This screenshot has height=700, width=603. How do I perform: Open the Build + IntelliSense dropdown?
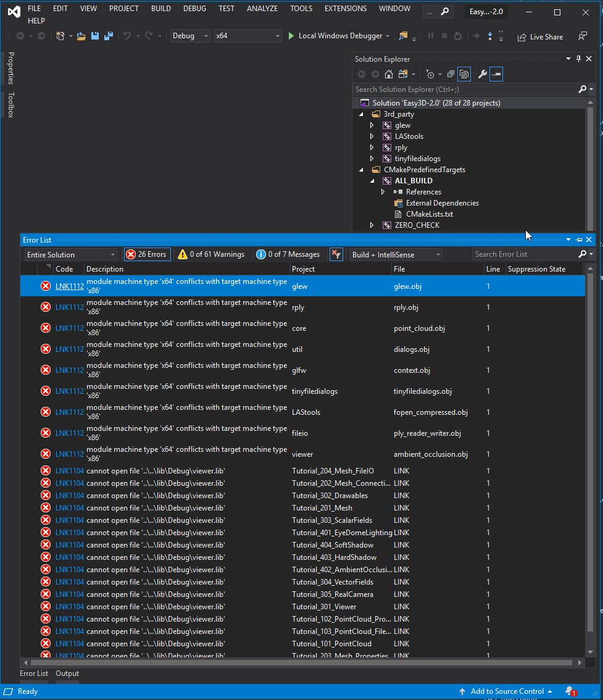pyautogui.click(x=396, y=254)
